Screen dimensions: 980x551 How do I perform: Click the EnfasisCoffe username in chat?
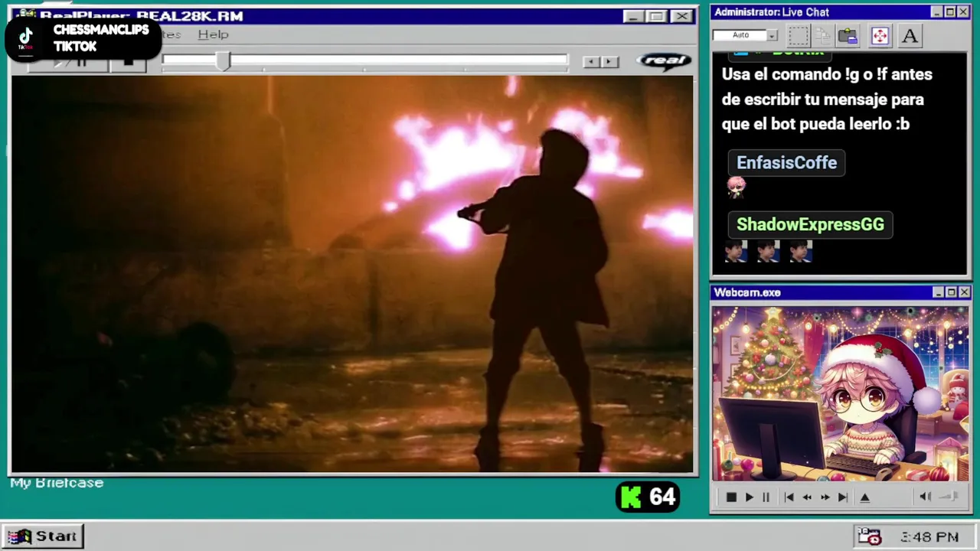pyautogui.click(x=786, y=163)
